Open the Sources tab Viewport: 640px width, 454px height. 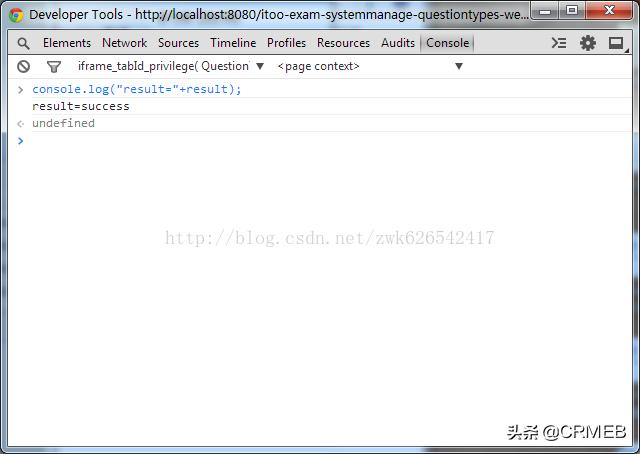178,43
